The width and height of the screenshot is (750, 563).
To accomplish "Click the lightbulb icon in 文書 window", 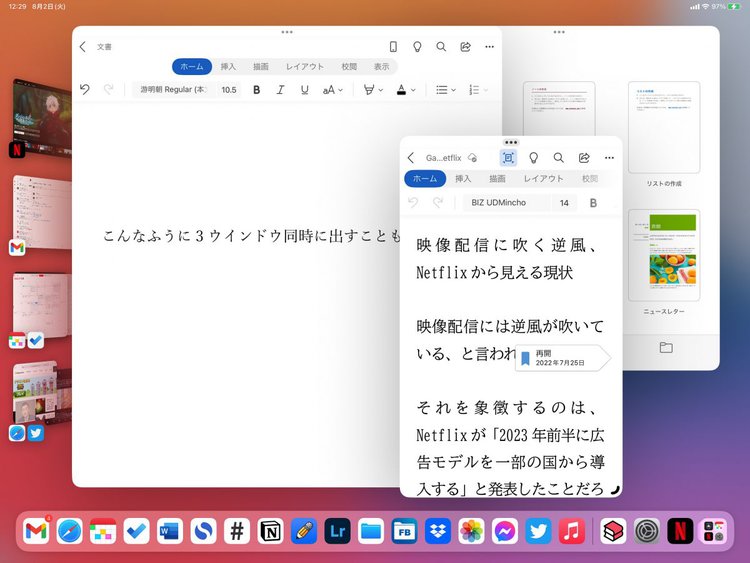I will coord(417,47).
